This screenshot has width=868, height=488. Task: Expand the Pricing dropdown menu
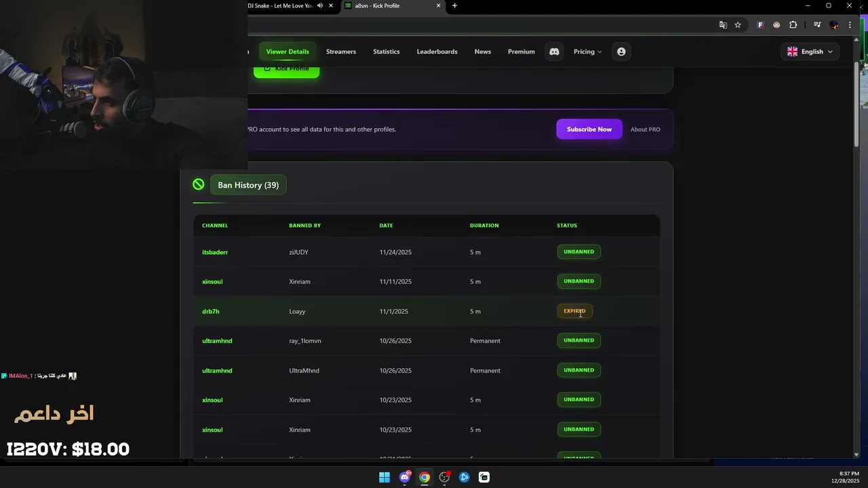click(587, 52)
